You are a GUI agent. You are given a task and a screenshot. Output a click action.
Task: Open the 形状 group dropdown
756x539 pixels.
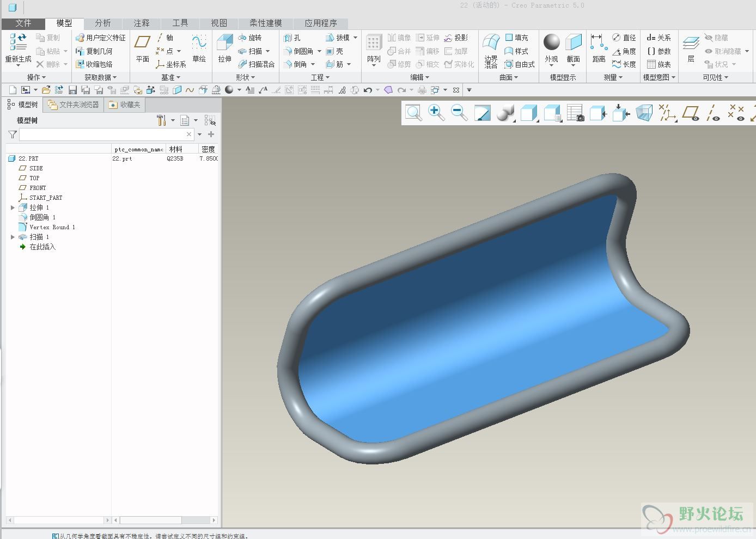(x=246, y=77)
